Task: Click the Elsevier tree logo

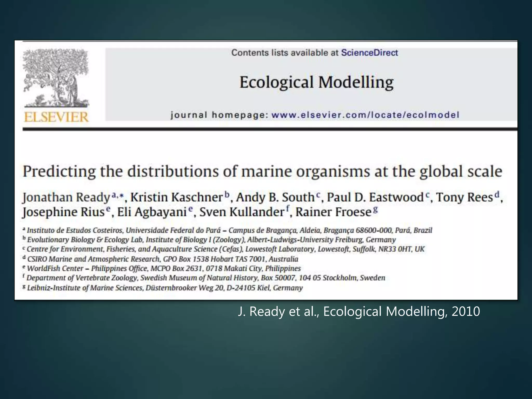Action: [56, 78]
